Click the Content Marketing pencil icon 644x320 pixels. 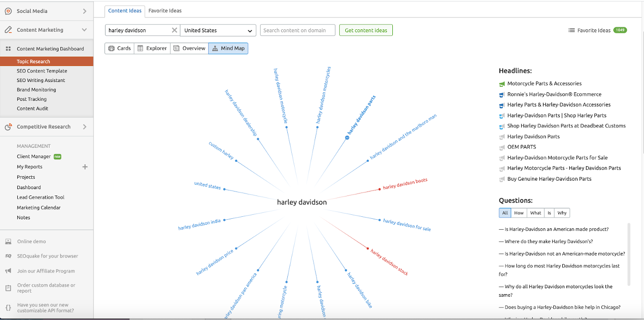(x=8, y=30)
